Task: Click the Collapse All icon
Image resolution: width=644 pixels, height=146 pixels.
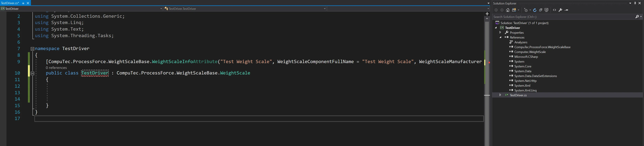Action: click(x=540, y=10)
